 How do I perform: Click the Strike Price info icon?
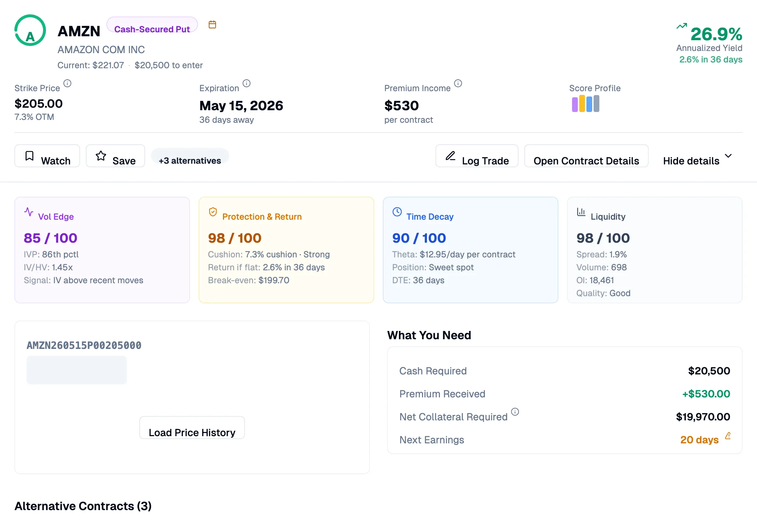pos(68,83)
